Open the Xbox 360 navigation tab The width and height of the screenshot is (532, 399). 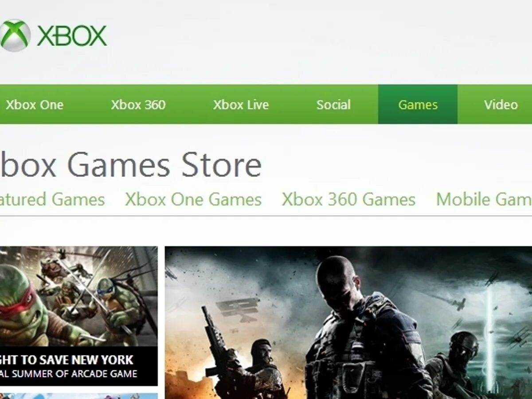point(138,105)
